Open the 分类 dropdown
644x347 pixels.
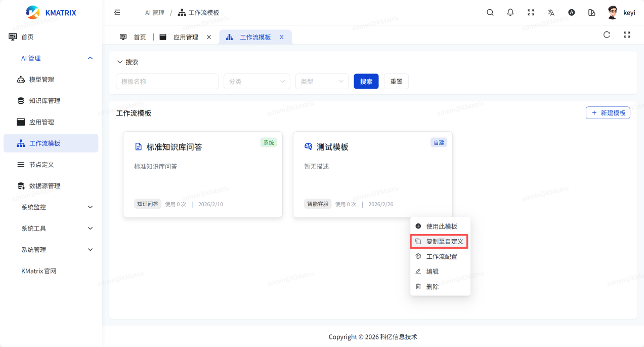(x=256, y=82)
